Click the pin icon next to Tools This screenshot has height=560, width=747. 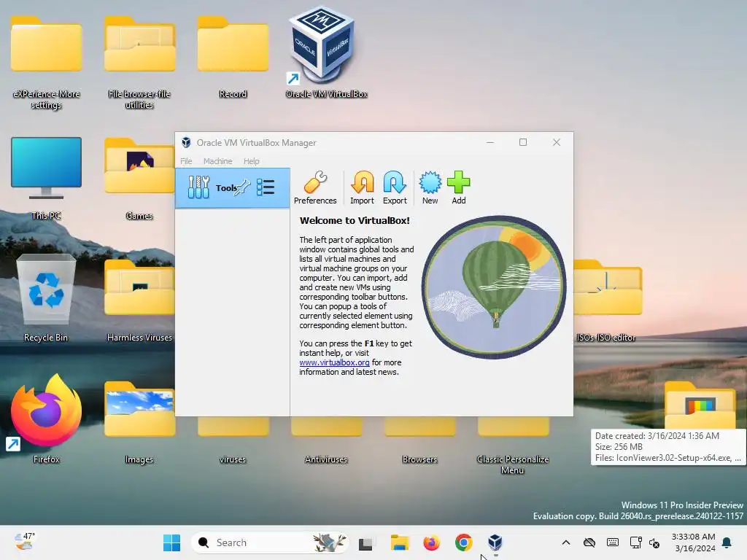point(242,187)
